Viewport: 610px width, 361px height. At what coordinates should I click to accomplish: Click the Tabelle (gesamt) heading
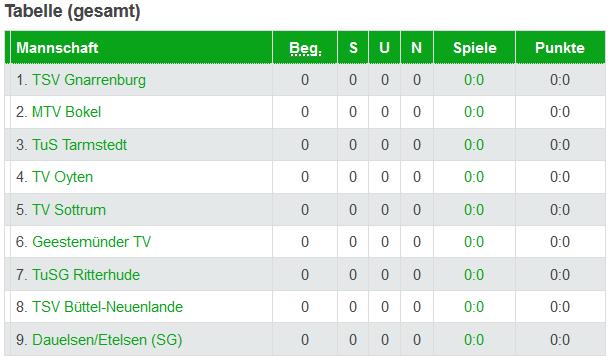[x=72, y=11]
